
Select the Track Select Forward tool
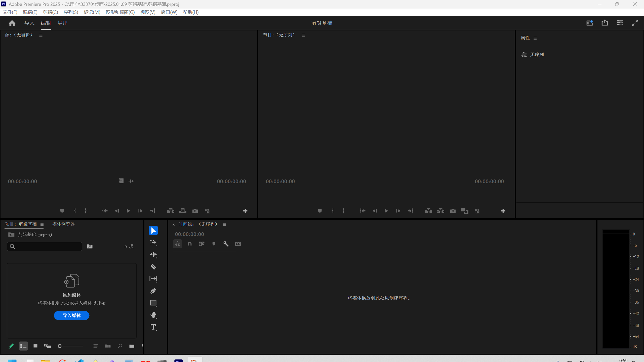pyautogui.click(x=153, y=243)
